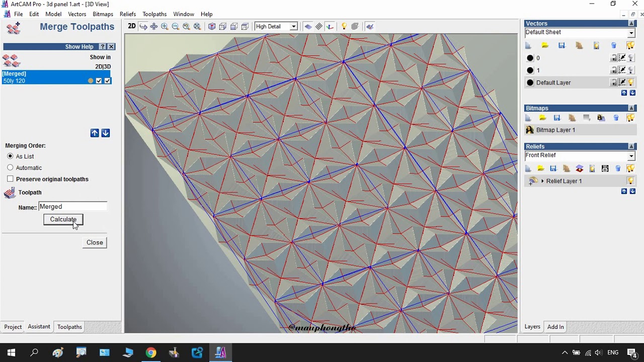Toggle lock on vector layer 0
This screenshot has height=362, width=644.
(614, 58)
